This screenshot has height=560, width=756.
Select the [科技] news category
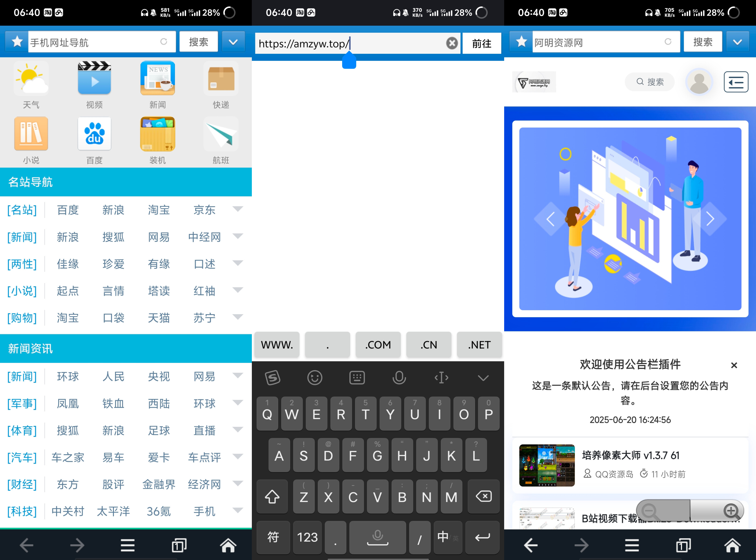(x=22, y=511)
